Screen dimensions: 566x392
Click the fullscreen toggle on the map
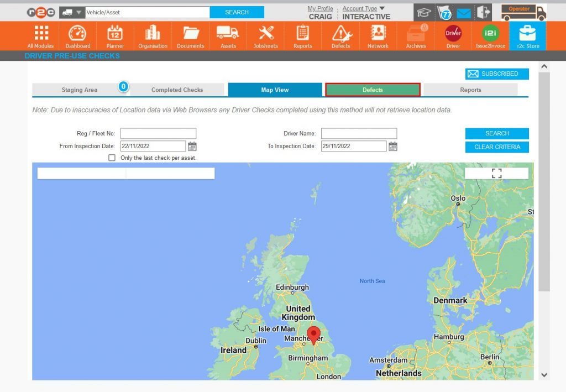(496, 173)
